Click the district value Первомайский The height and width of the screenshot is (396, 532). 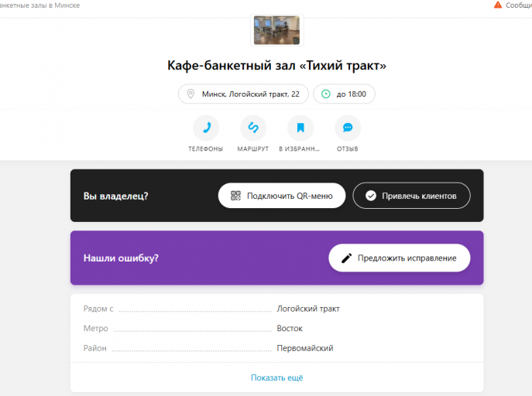click(x=305, y=348)
